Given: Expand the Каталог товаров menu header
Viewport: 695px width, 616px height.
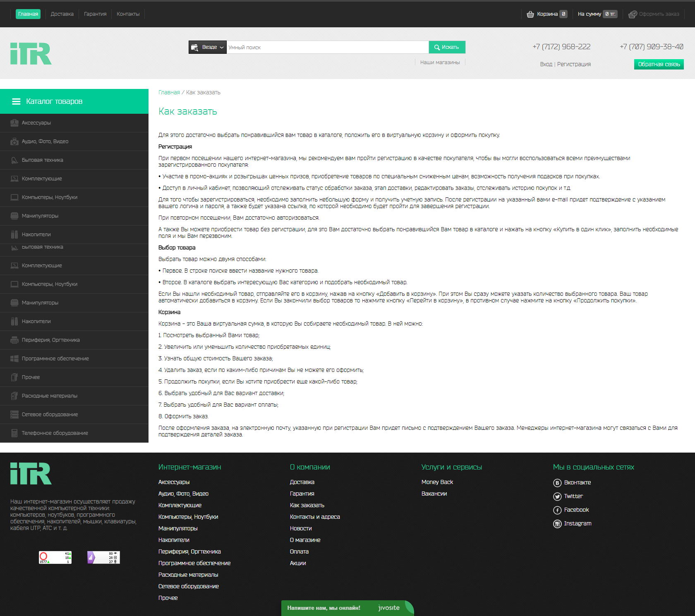Looking at the screenshot, I should 74,101.
